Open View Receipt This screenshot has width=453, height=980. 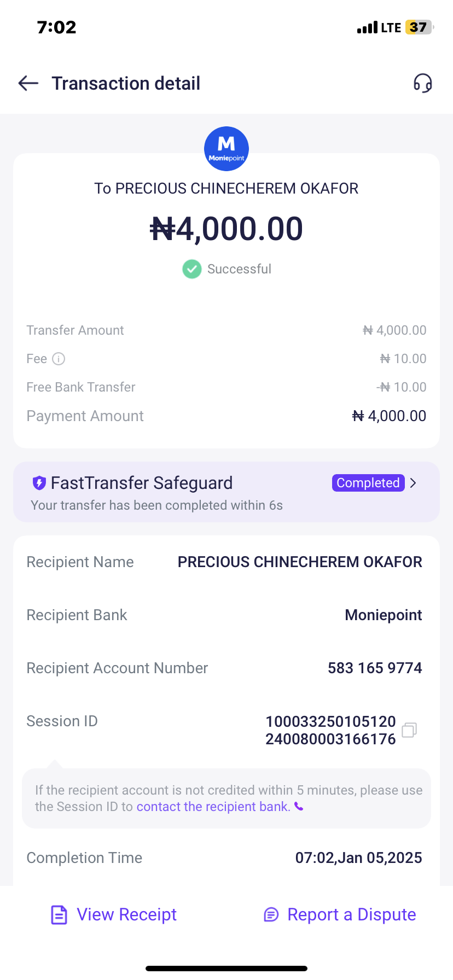[126, 914]
